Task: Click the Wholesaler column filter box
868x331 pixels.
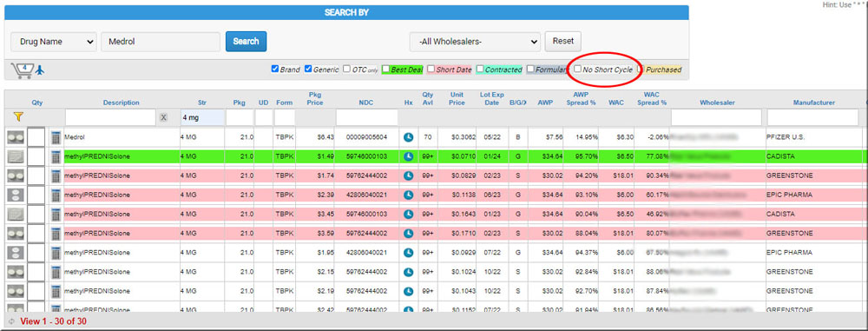Action: tap(716, 117)
